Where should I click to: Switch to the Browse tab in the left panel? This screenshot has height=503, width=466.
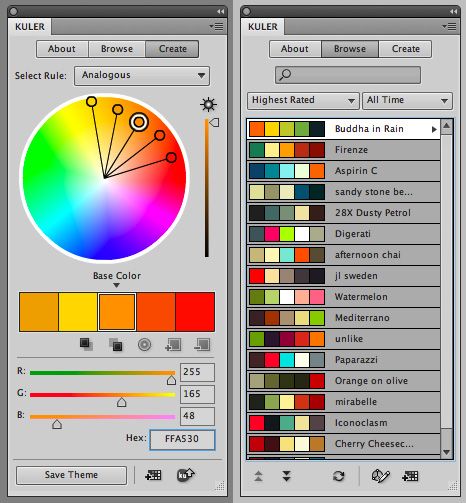point(117,49)
